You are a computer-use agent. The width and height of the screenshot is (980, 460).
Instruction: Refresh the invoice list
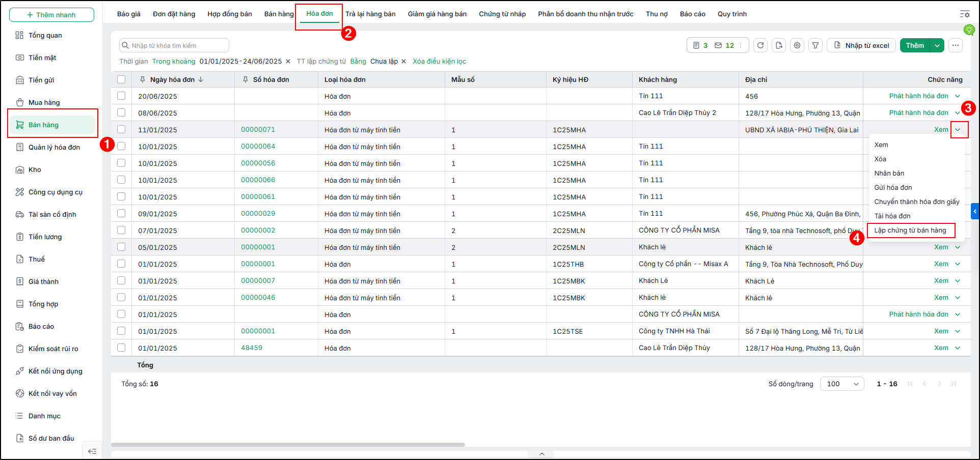pyautogui.click(x=760, y=45)
